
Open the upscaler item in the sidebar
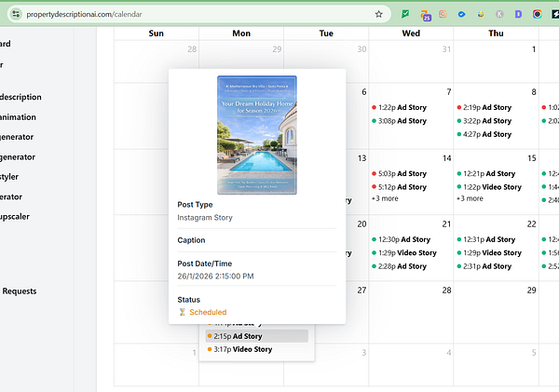(x=15, y=217)
